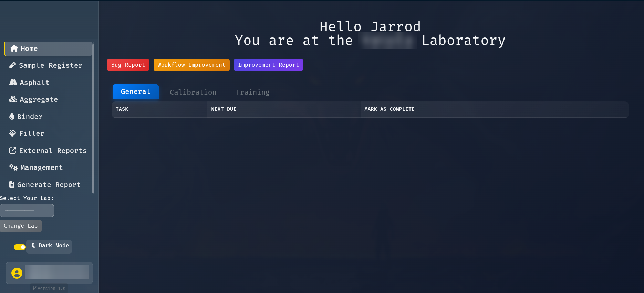Click the Aggregate cubes icon

pyautogui.click(x=13, y=99)
